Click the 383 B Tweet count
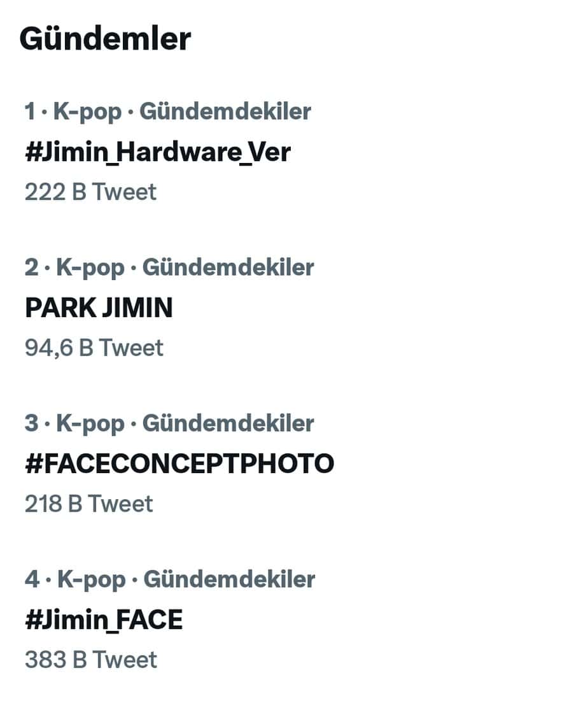Screen dimensions: 588x708 [x=91, y=659]
